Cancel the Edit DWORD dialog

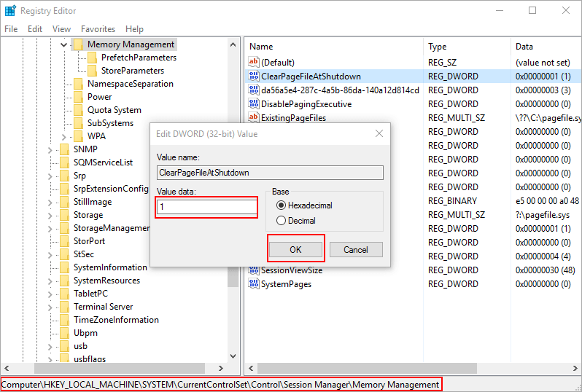[356, 250]
